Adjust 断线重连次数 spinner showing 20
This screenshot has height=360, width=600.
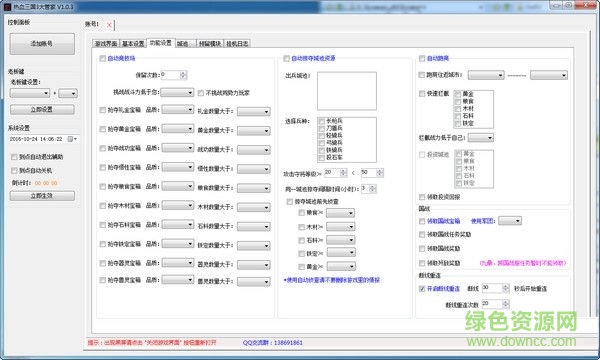point(505,304)
